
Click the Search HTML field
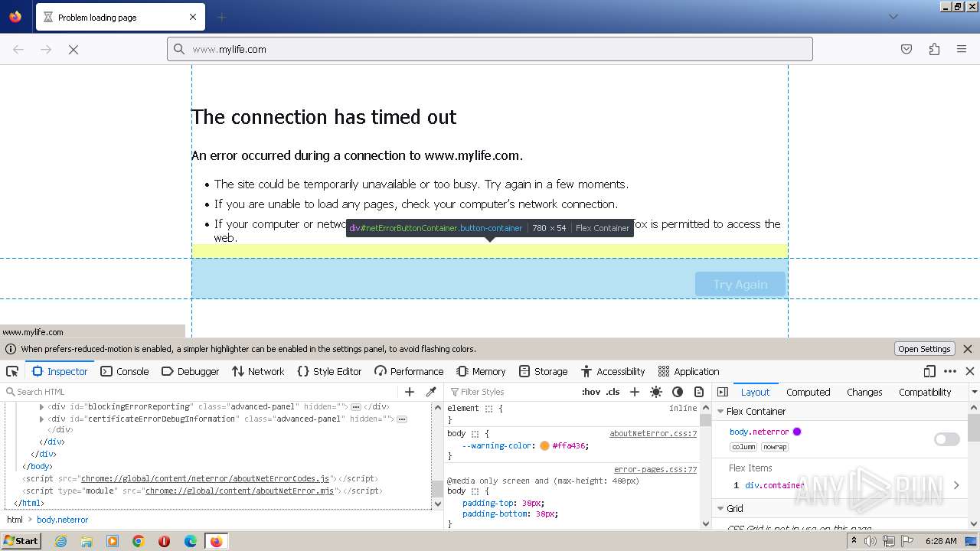pyautogui.click(x=199, y=392)
